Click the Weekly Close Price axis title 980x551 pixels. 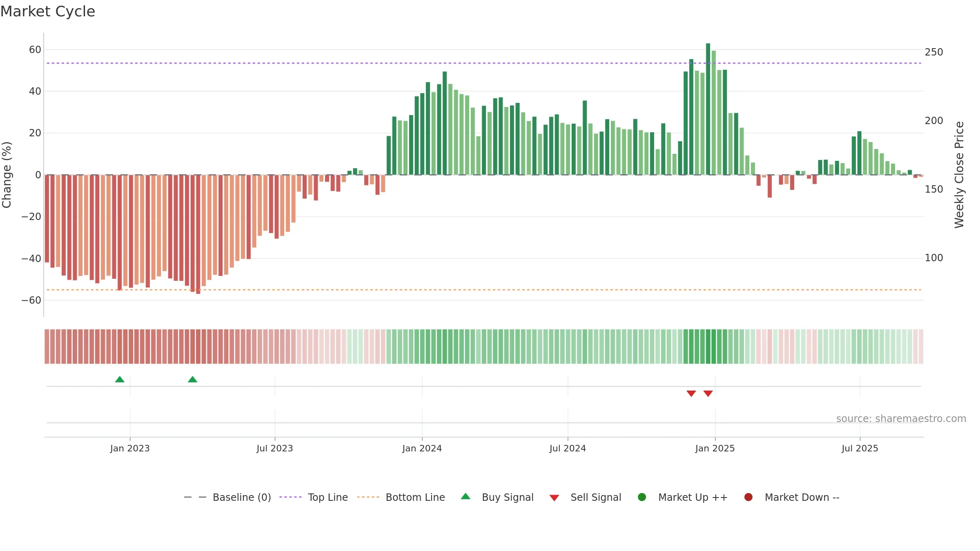[959, 175]
